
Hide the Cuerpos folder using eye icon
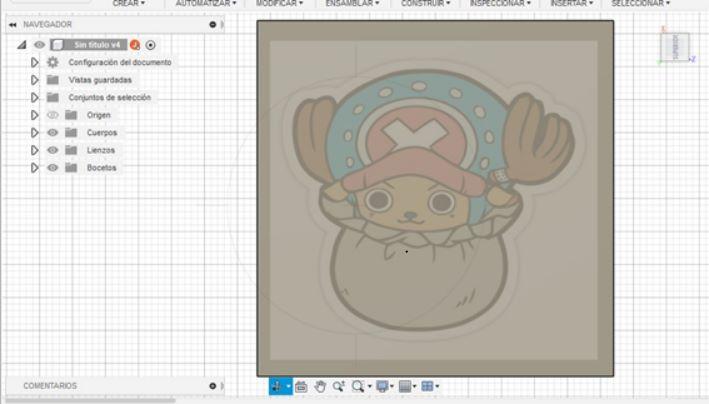(53, 133)
